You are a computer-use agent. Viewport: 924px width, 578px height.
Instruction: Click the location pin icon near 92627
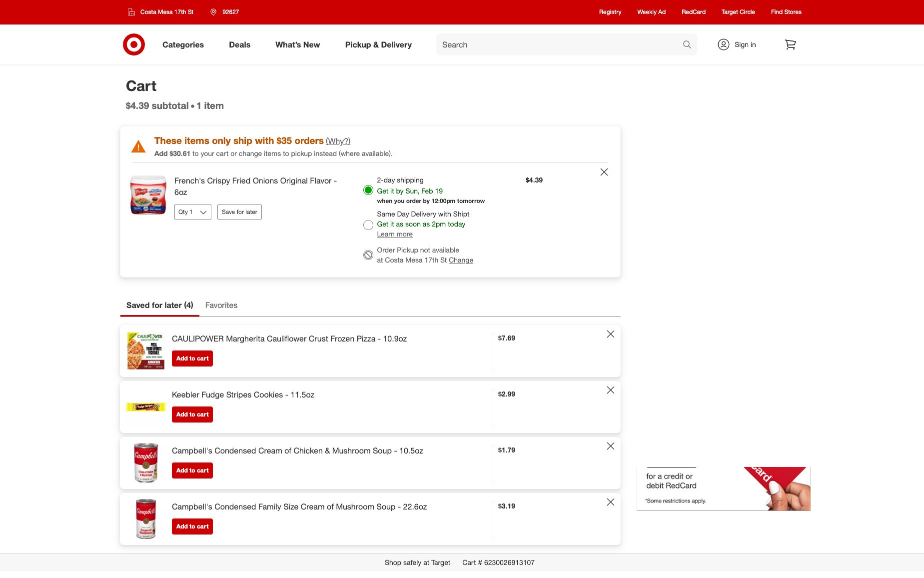213,12
